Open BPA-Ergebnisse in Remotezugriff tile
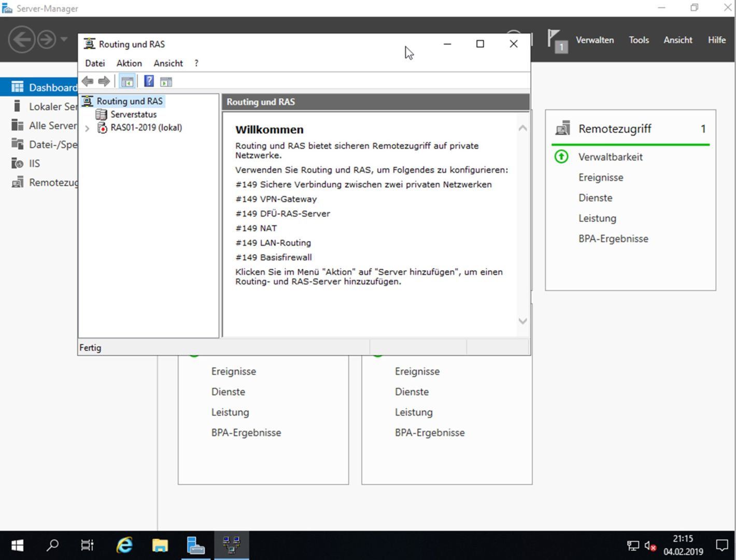 coord(613,239)
